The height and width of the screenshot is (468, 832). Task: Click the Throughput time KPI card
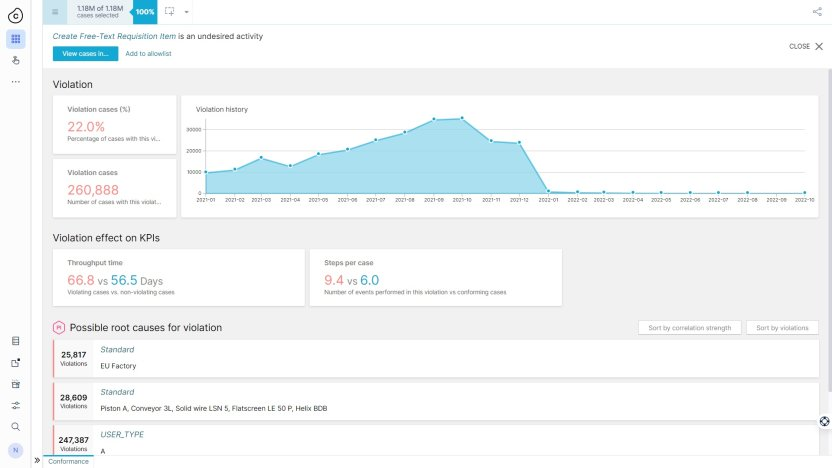tap(179, 278)
